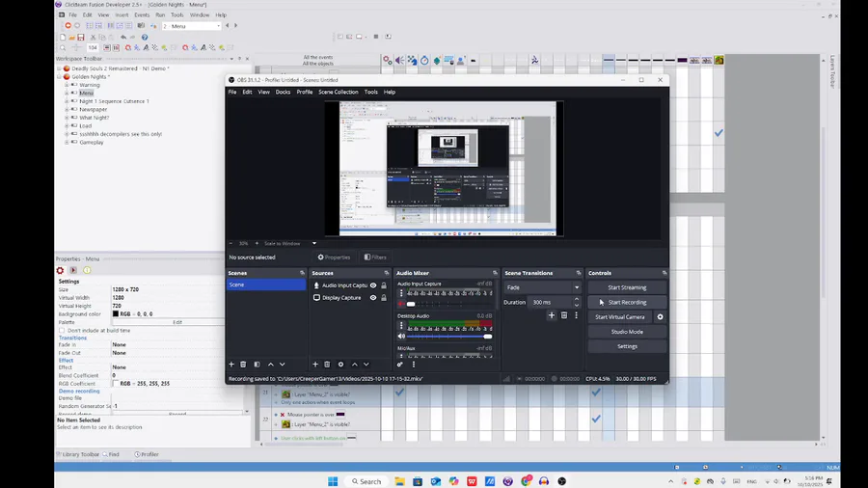Adjust Audio Input Capture volume slider
This screenshot has width=868, height=488.
pyautogui.click(x=449, y=304)
